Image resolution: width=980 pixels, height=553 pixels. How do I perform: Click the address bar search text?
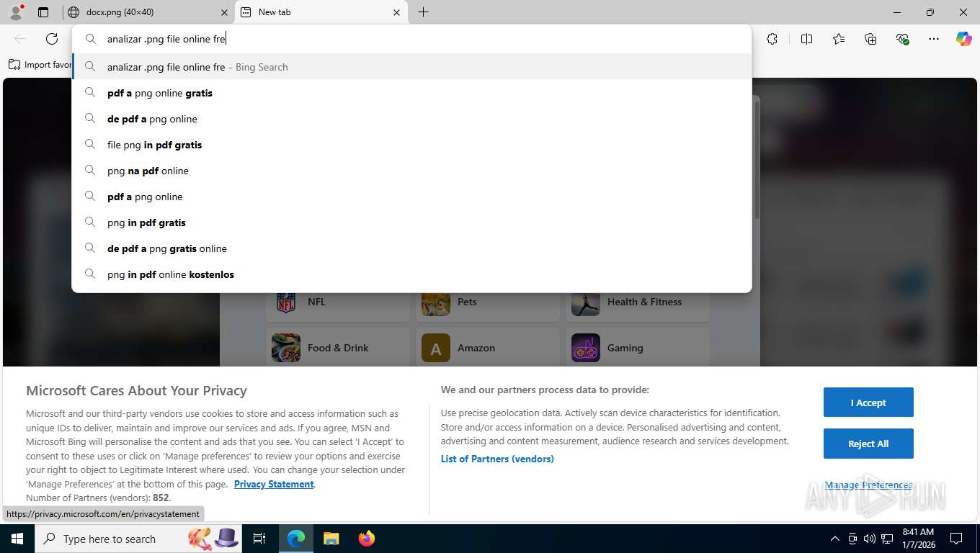[166, 39]
